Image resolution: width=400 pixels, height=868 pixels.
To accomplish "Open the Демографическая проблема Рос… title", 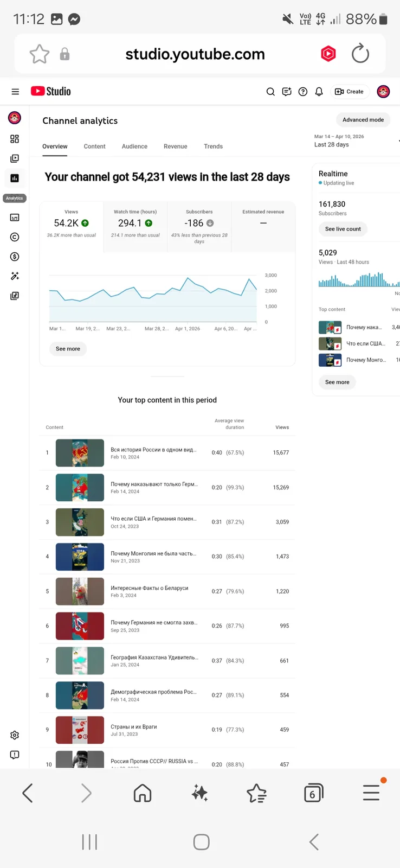I will [x=153, y=692].
